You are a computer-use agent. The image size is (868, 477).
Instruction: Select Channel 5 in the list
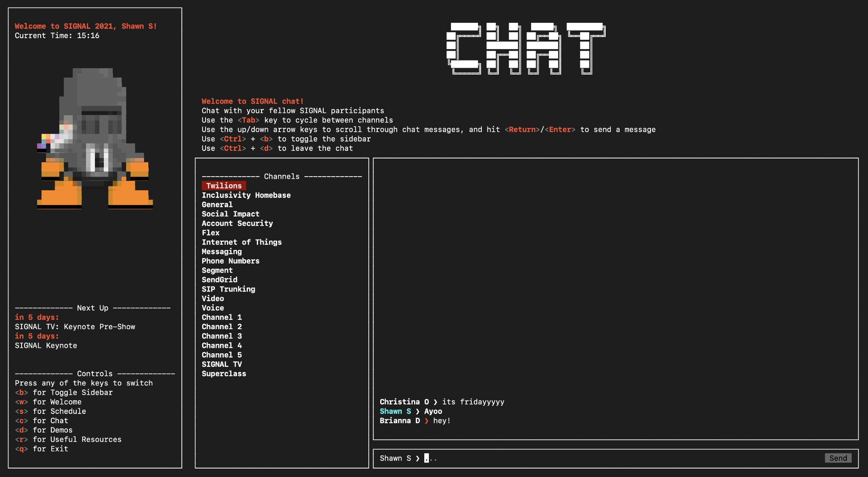[x=222, y=355]
